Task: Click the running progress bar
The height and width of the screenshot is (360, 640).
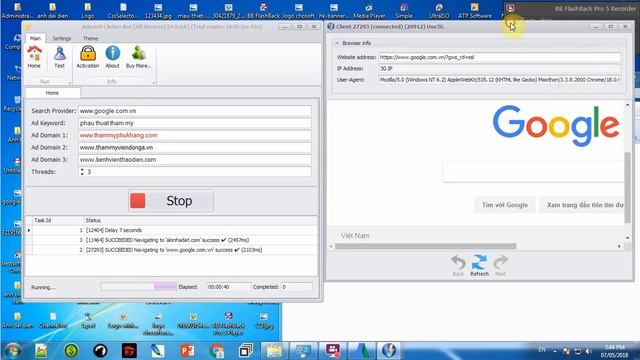Action: (139, 287)
